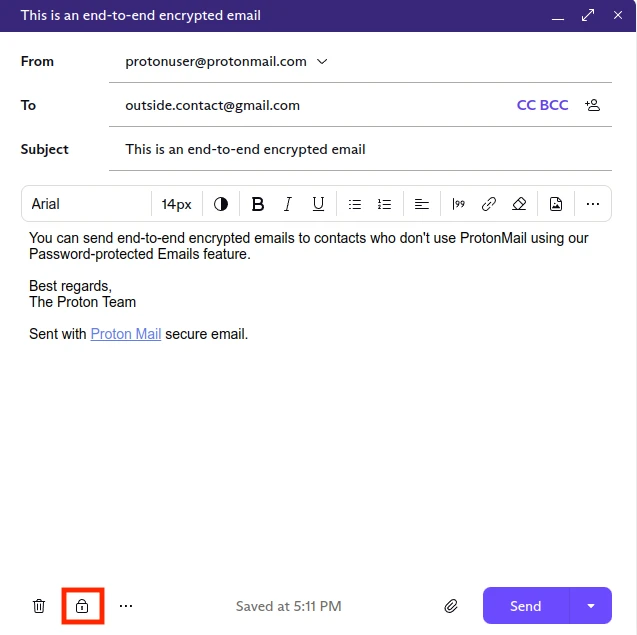Toggle italic formatting
Screen dimensions: 637x635
coord(288,204)
